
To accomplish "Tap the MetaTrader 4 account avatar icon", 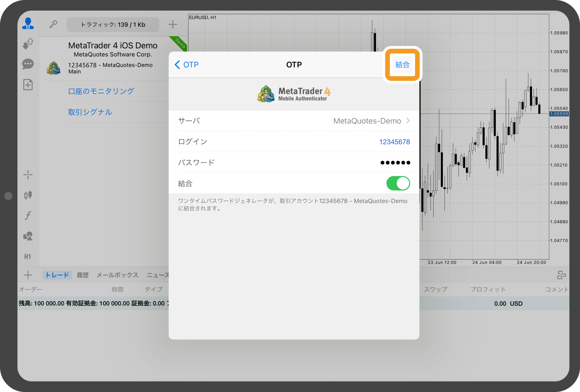I will (x=54, y=68).
